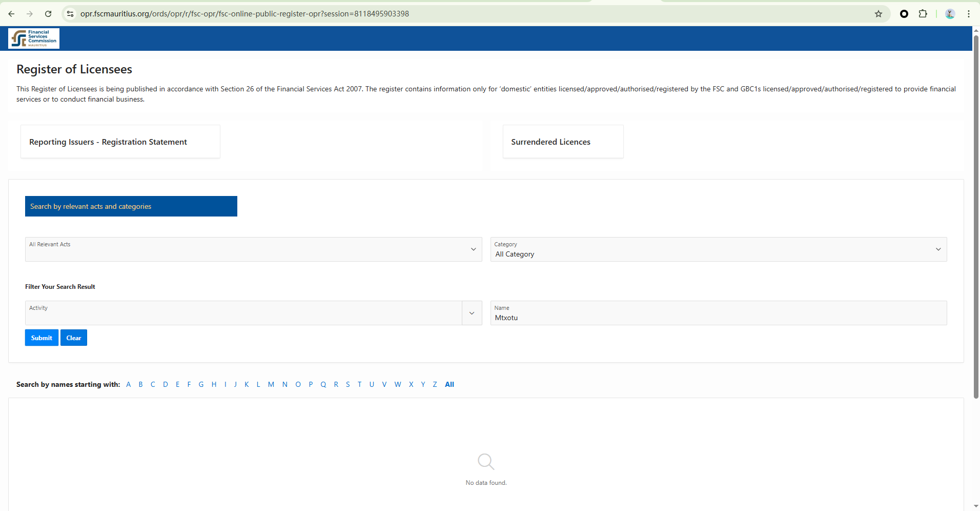Image resolution: width=980 pixels, height=511 pixels.
Task: Expand the All Relevant Acts dropdown
Action: (473, 249)
